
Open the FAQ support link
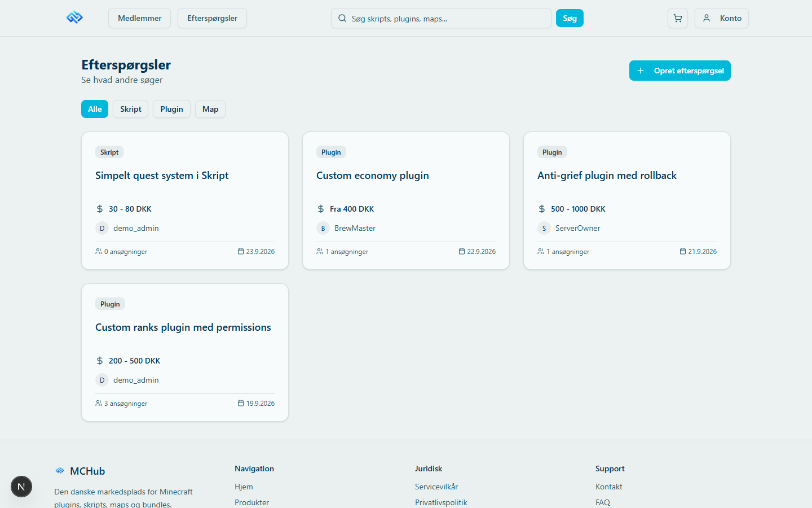click(x=603, y=502)
